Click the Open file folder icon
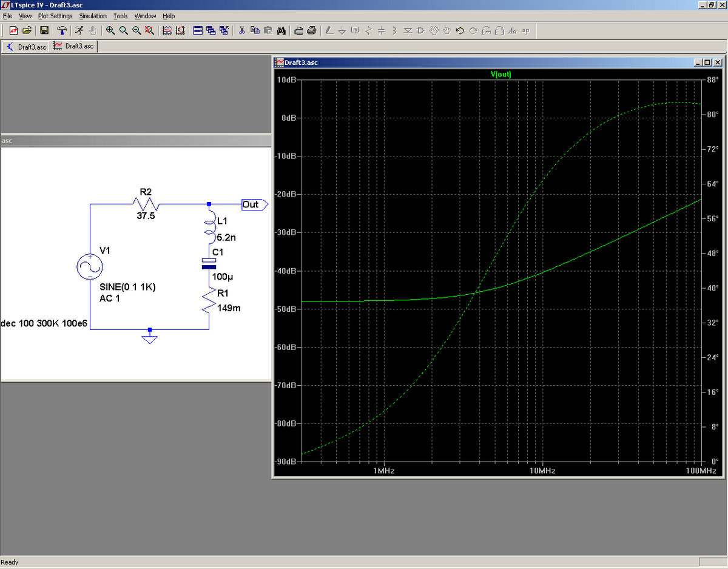 click(x=27, y=30)
